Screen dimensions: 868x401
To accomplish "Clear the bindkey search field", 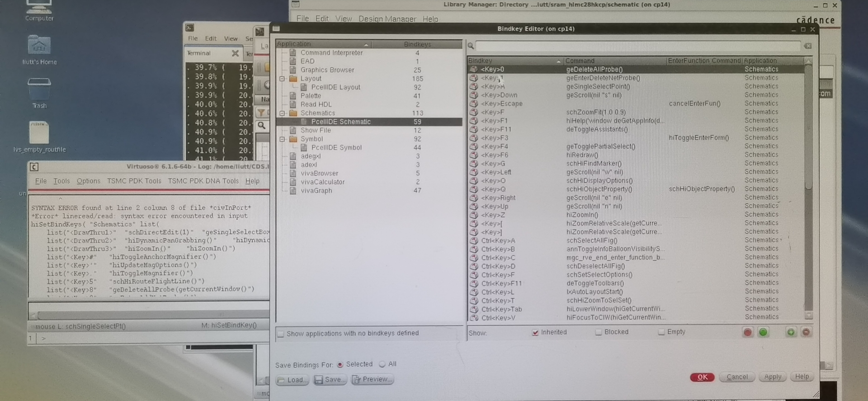I will (x=808, y=46).
